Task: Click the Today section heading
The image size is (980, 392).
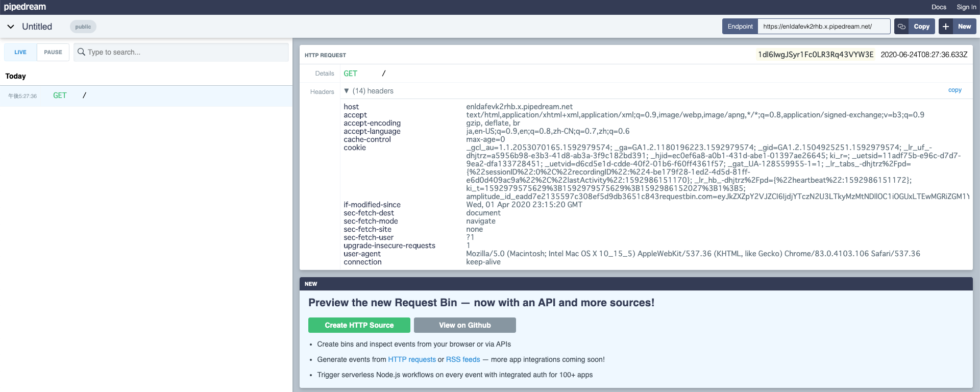Action: 15,76
